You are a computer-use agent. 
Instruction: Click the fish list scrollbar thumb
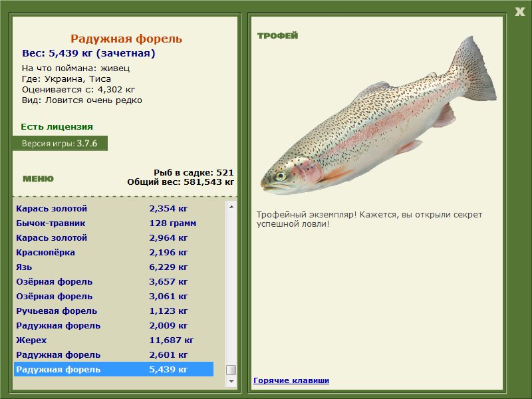point(231,370)
